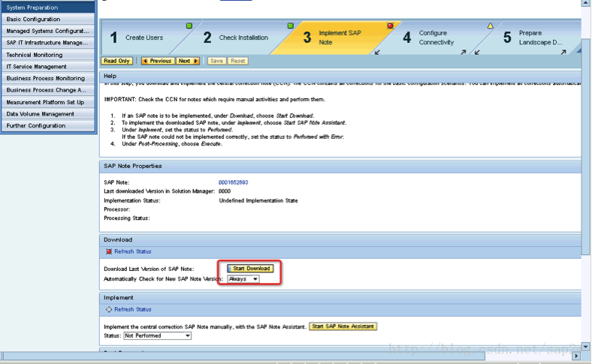592x364 pixels.
Task: Click yellow warning triangle on Configure Connectivity step
Action: coord(490,26)
